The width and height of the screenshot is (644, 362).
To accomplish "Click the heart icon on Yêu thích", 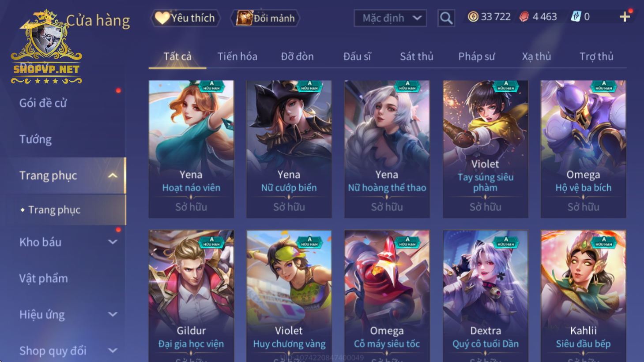I will 162,18.
